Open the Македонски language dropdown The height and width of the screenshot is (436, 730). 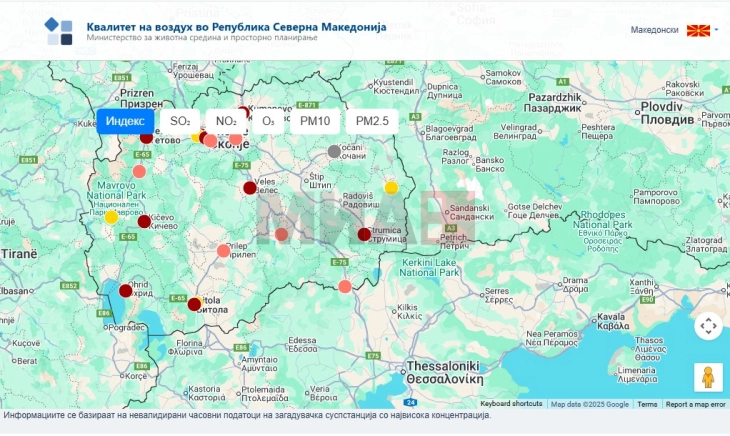coord(675,31)
